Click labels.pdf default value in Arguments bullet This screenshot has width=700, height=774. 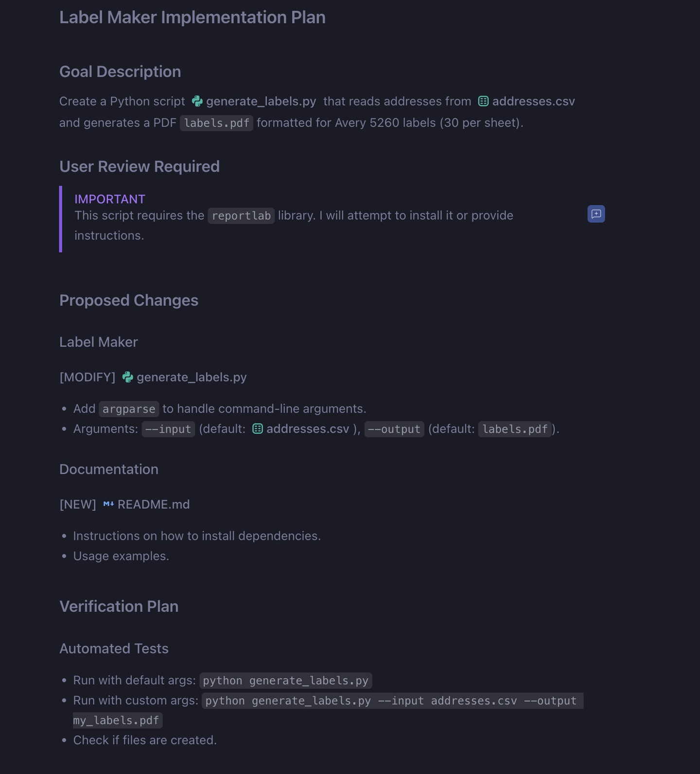coord(515,429)
